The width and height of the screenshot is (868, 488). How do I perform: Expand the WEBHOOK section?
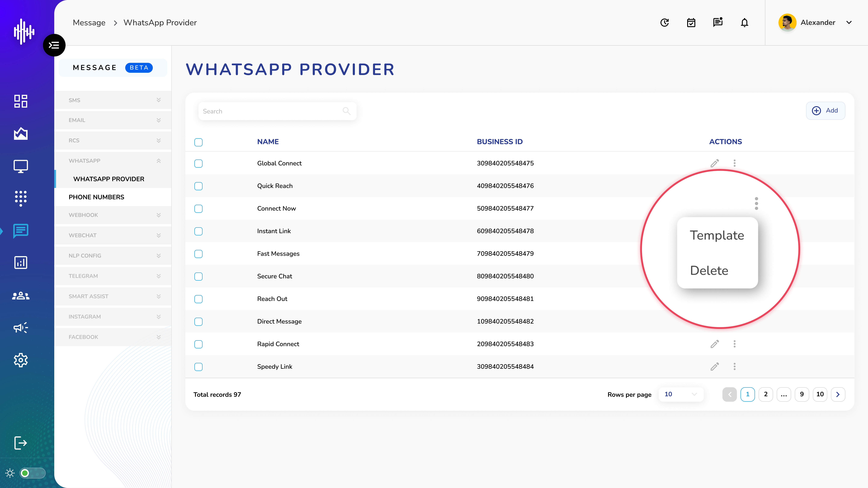point(113,215)
